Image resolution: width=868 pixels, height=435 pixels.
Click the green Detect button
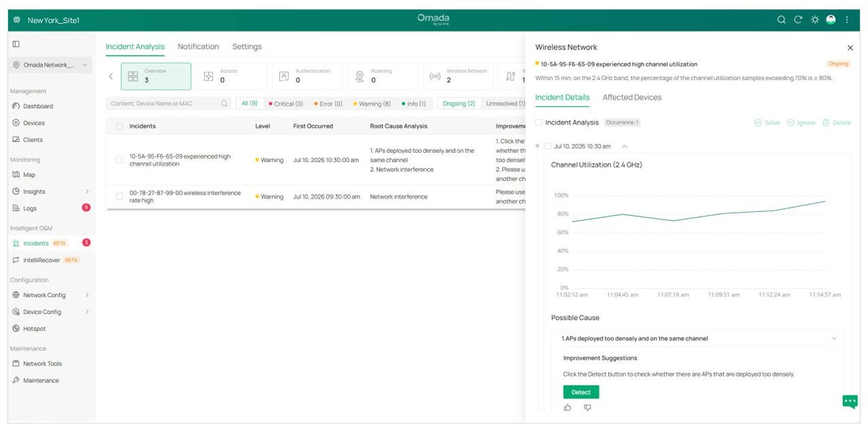tap(581, 392)
